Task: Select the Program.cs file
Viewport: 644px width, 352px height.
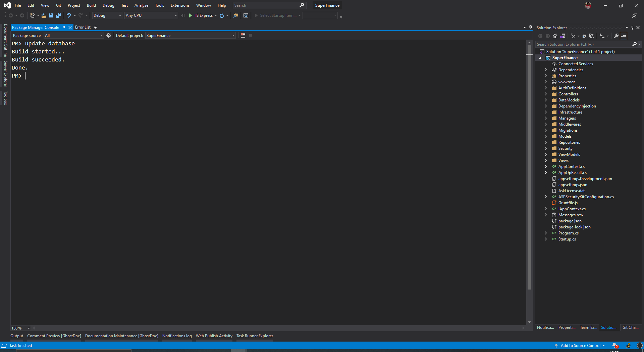Action: click(x=568, y=233)
